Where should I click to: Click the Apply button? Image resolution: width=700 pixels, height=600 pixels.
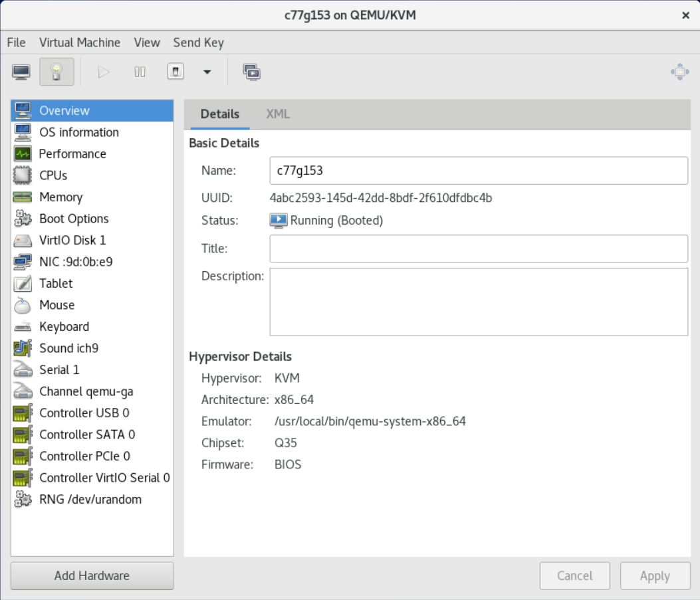(655, 575)
